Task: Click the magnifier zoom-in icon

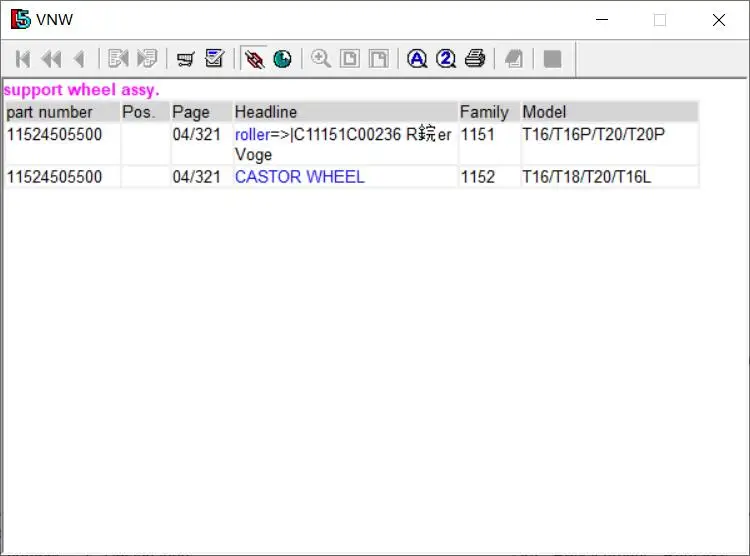Action: pyautogui.click(x=321, y=59)
